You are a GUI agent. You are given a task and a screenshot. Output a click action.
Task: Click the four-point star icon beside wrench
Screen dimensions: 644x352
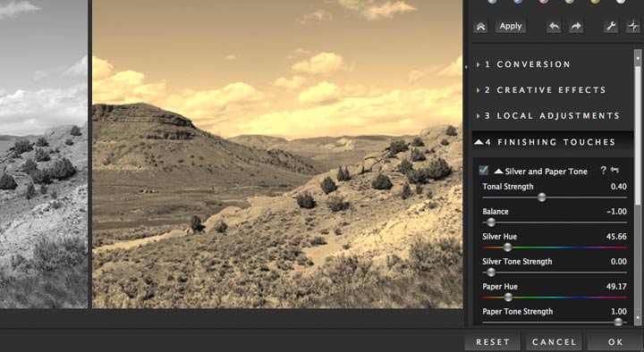pyautogui.click(x=633, y=27)
